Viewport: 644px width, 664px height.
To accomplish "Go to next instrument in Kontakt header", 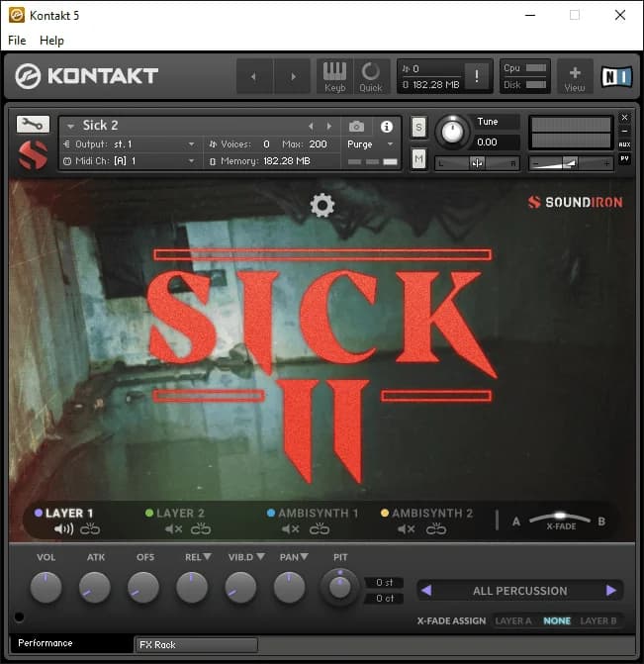I will tap(293, 76).
